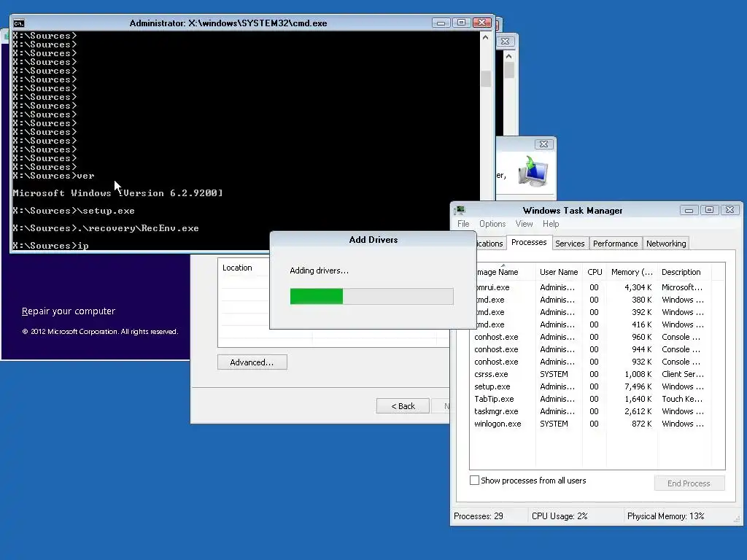Switch to the Services tab
The width and height of the screenshot is (747, 560).
(570, 244)
